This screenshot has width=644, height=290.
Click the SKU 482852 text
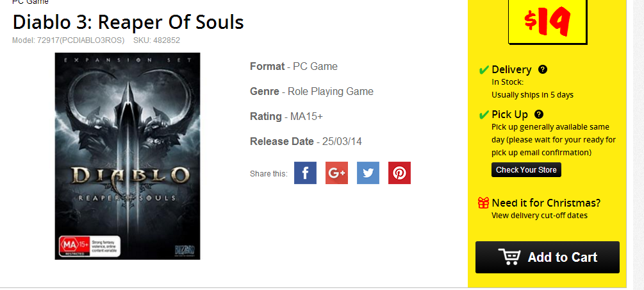tap(156, 40)
